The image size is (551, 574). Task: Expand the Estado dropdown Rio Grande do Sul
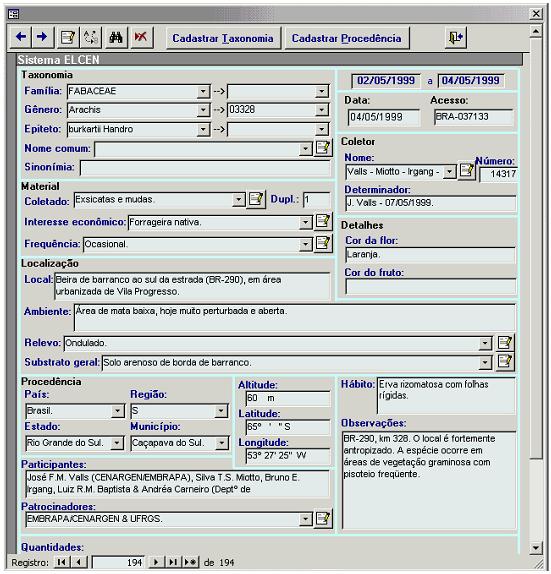[x=117, y=443]
